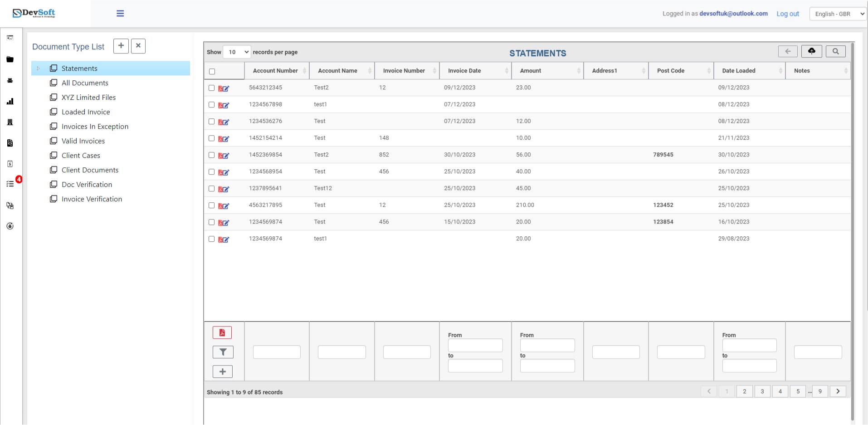The width and height of the screenshot is (868, 425).
Task: Tick the checkbox for account 5643212345
Action: coord(212,88)
